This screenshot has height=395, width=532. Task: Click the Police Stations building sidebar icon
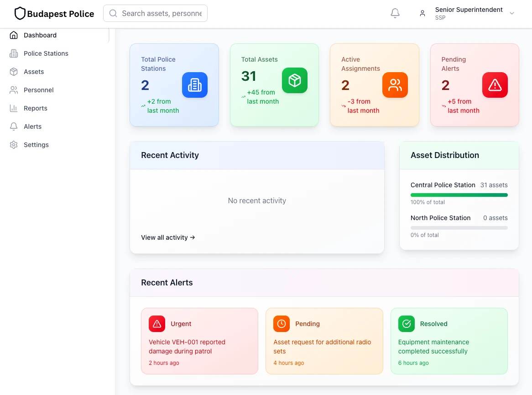[14, 53]
